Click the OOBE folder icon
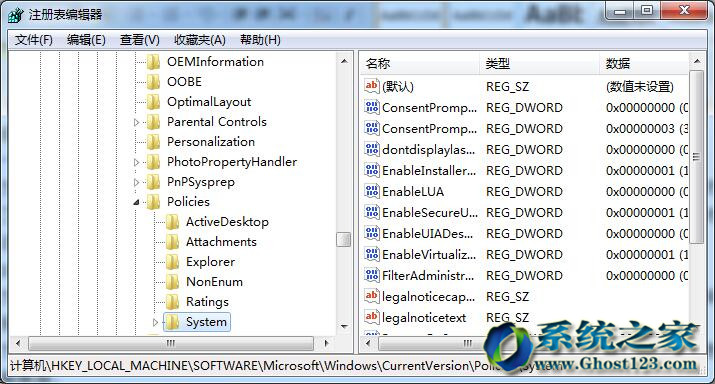The height and width of the screenshot is (384, 715). [x=154, y=82]
